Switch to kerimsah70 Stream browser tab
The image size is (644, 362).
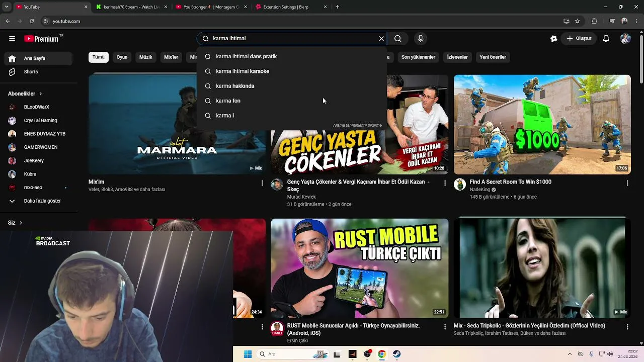[x=130, y=7]
